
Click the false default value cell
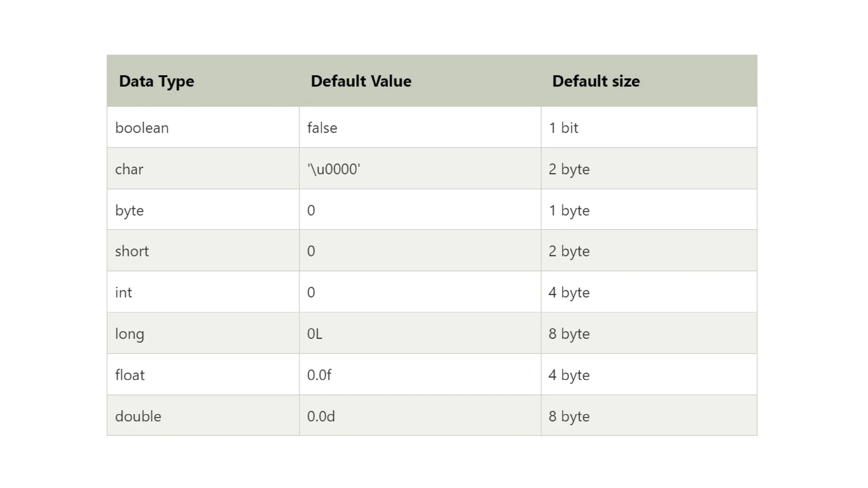point(322,128)
